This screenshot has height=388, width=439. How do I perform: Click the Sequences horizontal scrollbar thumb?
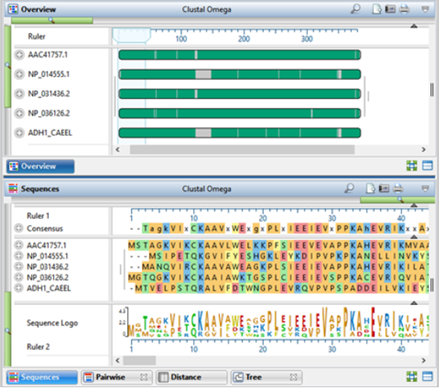pyautogui.click(x=139, y=360)
